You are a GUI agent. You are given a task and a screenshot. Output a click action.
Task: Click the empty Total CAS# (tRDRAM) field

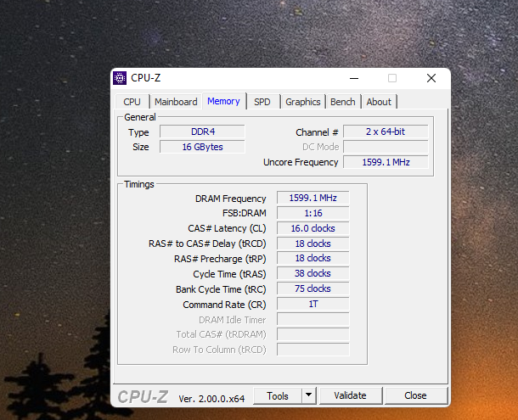(312, 334)
